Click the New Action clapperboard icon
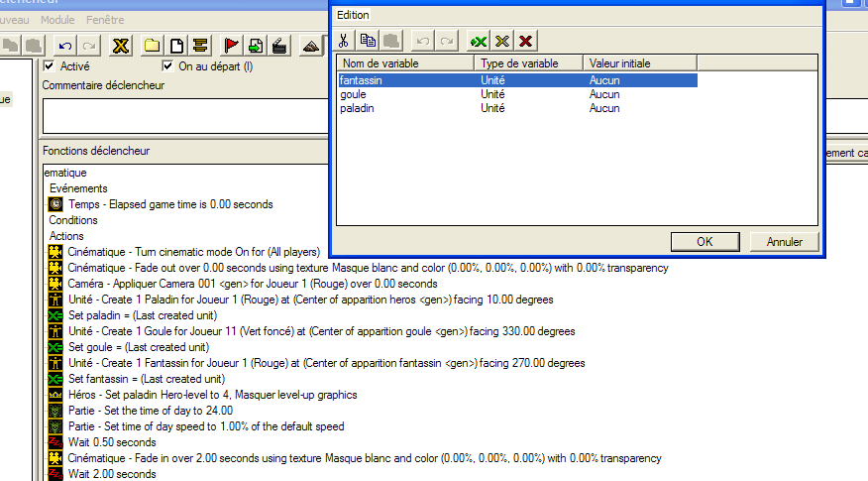868x481 pixels. point(280,46)
